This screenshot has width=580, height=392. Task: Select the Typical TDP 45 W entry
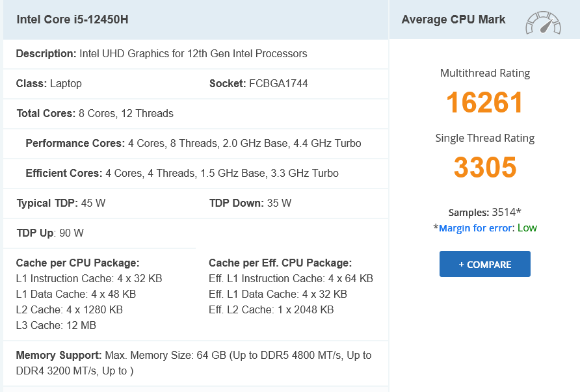click(x=60, y=203)
